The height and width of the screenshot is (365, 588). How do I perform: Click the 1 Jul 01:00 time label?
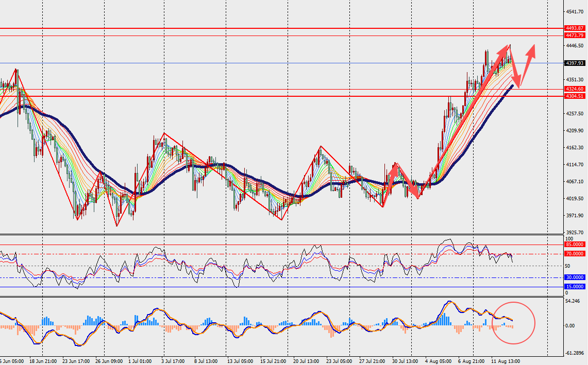point(140,361)
